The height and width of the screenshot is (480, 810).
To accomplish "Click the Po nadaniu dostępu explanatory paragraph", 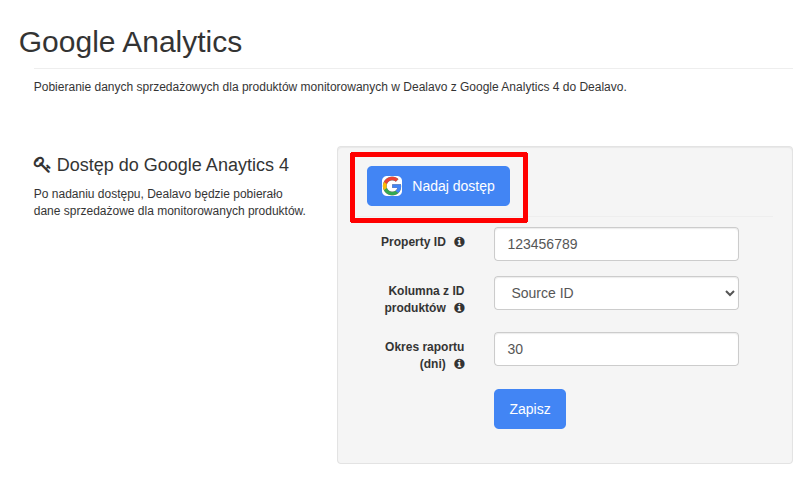I will click(169, 203).
